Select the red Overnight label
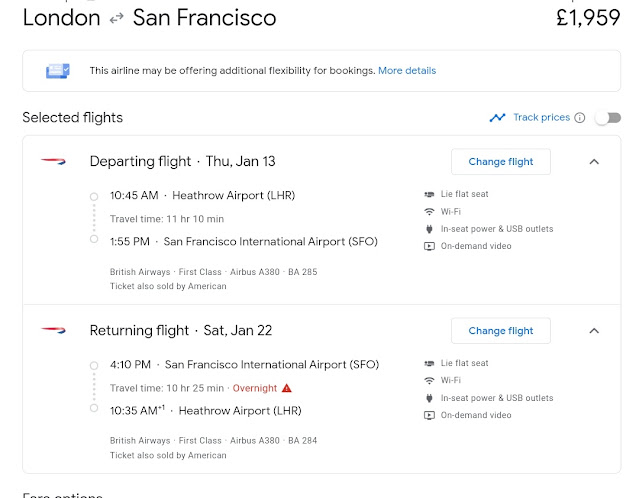 tap(255, 388)
